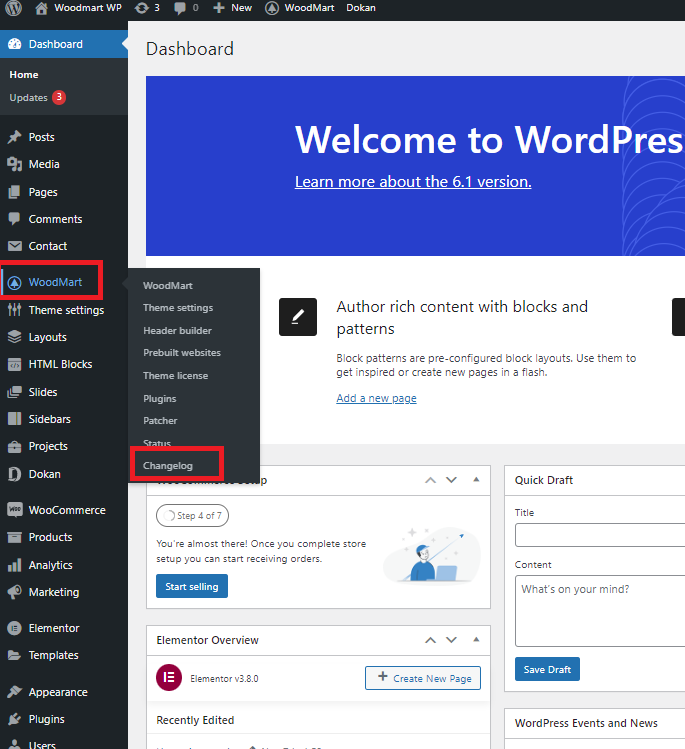685x749 pixels.
Task: Click the Analytics bar chart icon
Action: pyautogui.click(x=15, y=565)
